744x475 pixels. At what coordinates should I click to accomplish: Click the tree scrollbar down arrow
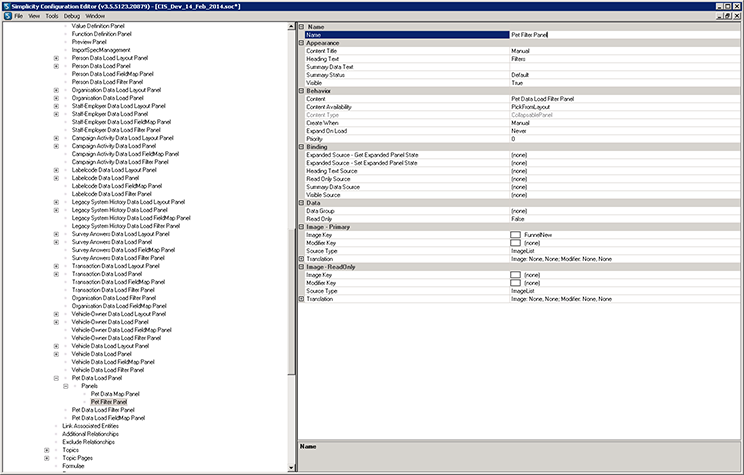point(291,467)
